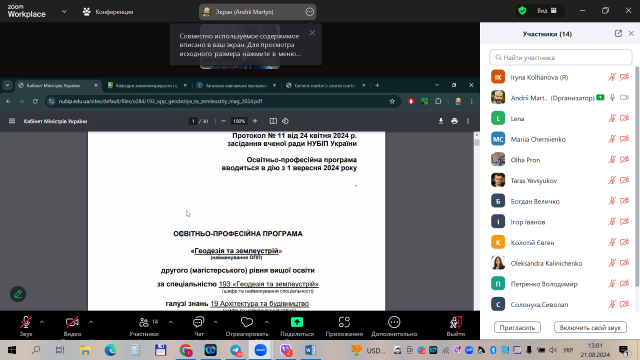The width and height of the screenshot is (640, 360).
Task: Rotate PDF counterclockwise icon
Action: pos(285,121)
